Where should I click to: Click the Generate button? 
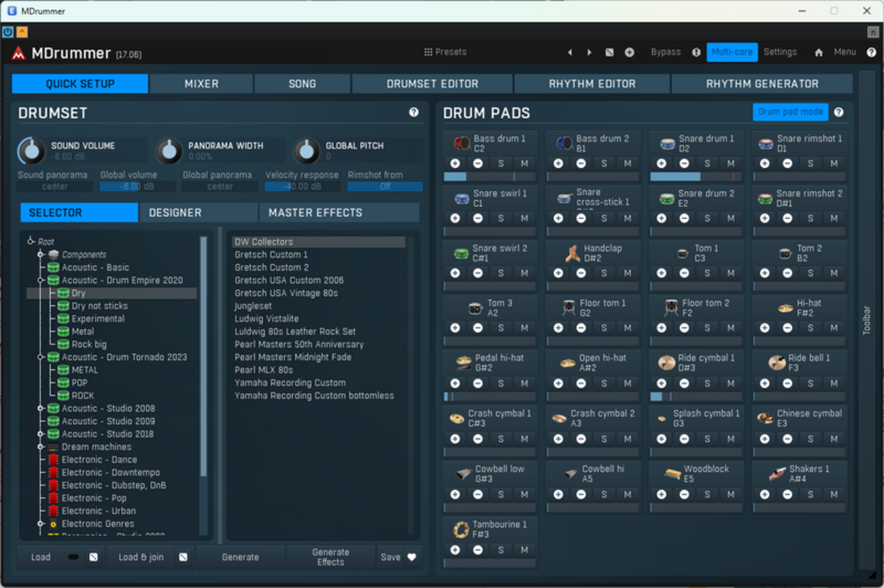[240, 557]
